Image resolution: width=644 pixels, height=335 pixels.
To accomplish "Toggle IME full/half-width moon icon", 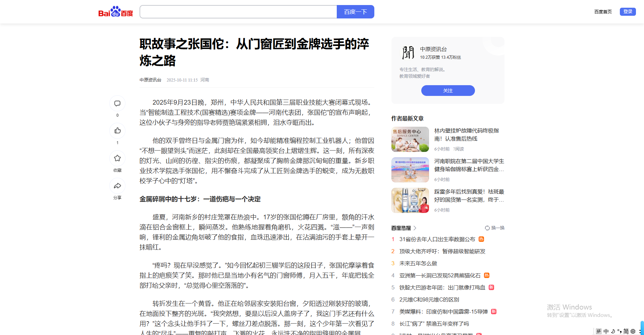I will click(613, 331).
